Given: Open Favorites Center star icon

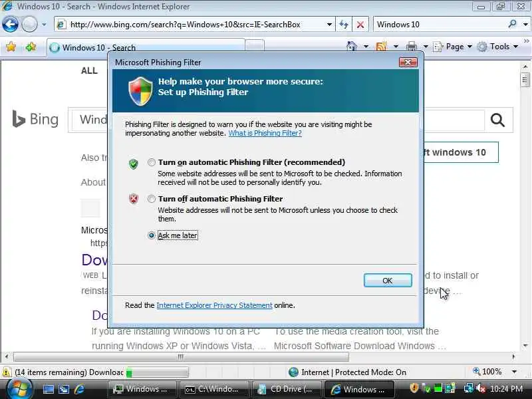Looking at the screenshot, I should coord(11,47).
